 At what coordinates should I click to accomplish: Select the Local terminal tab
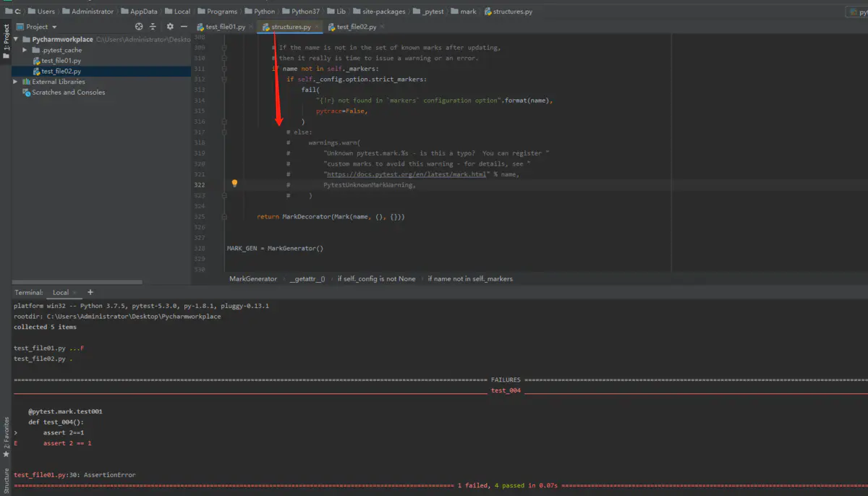tap(61, 293)
